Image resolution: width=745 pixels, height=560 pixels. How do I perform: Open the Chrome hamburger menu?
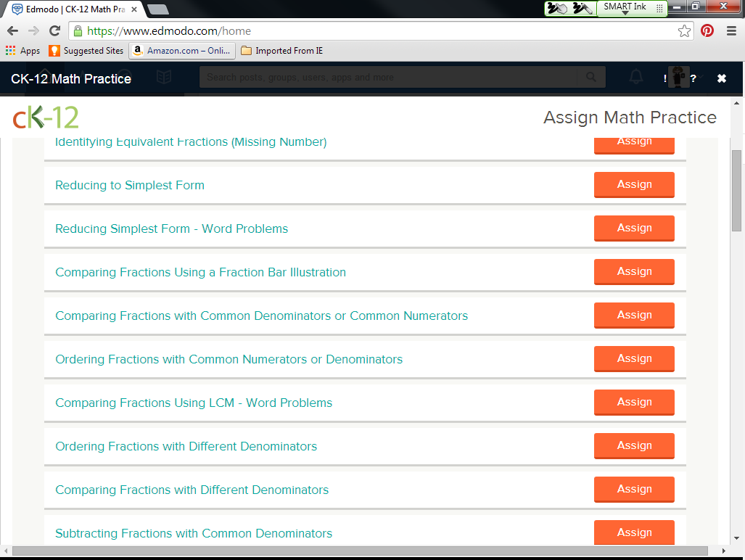click(x=732, y=31)
